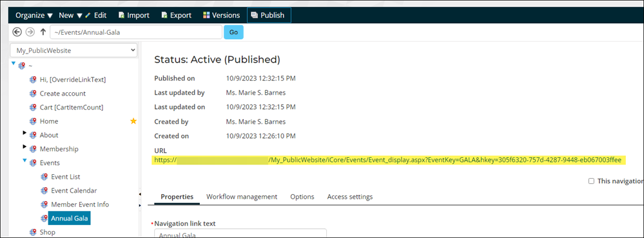Select the Event Calendar navigation item
644x238 pixels.
[73, 191]
